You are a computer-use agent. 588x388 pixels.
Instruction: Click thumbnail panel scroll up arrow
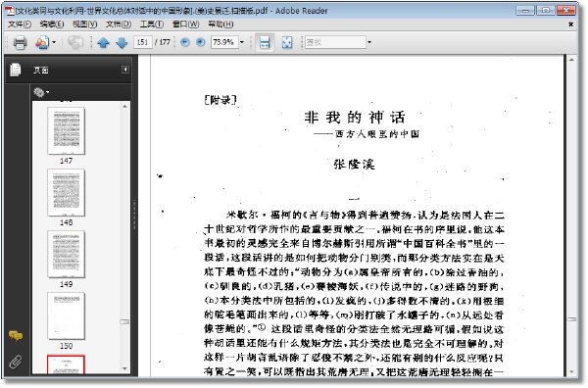[x=124, y=107]
